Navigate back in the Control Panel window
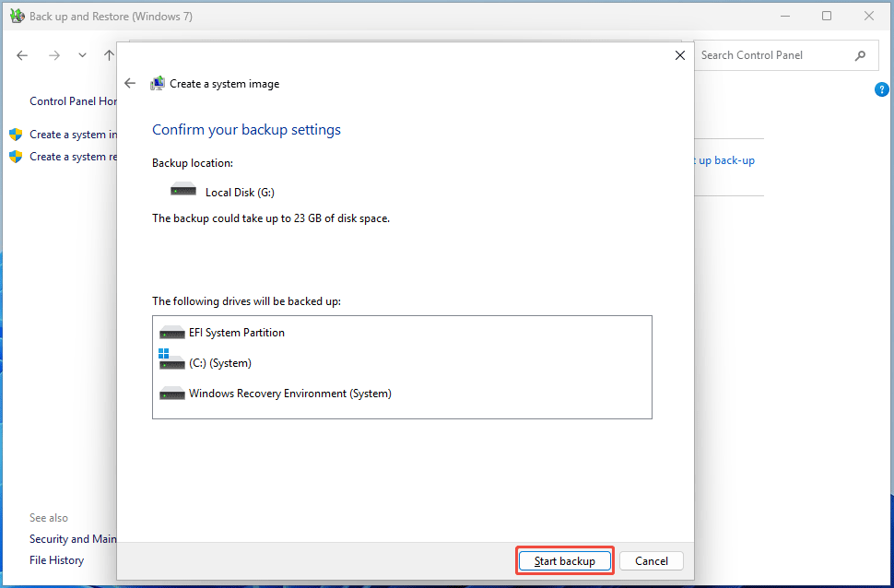The height and width of the screenshot is (588, 894). coord(22,55)
